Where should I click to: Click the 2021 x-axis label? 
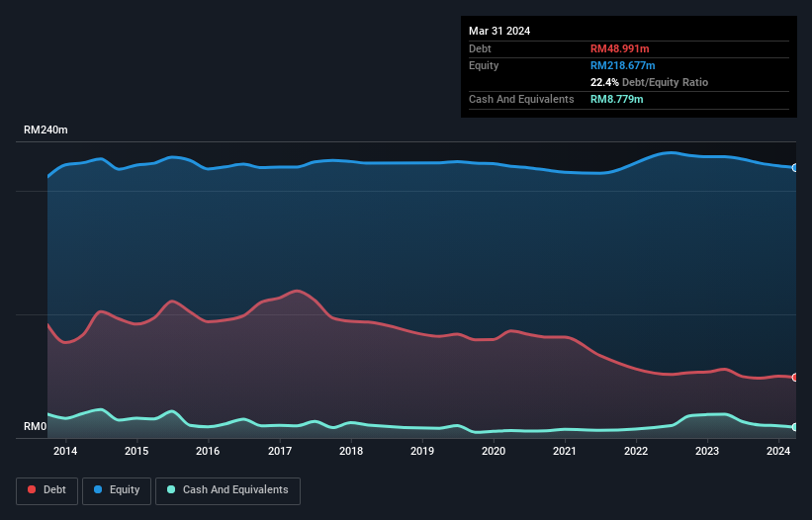[x=565, y=451]
